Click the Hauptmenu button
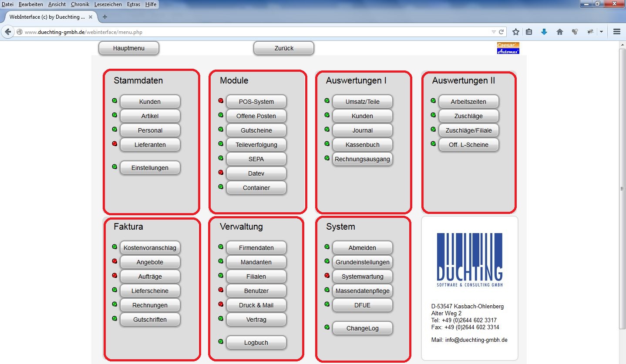The height and width of the screenshot is (364, 626). [x=129, y=48]
